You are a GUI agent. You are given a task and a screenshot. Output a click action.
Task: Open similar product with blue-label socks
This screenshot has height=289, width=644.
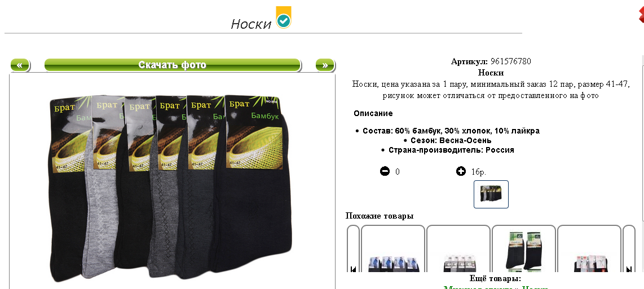(x=392, y=249)
